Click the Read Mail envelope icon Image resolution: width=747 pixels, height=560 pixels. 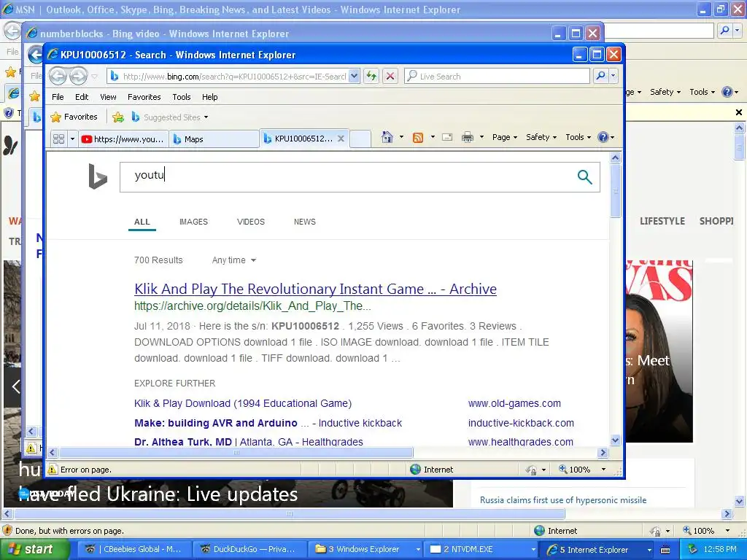click(447, 137)
